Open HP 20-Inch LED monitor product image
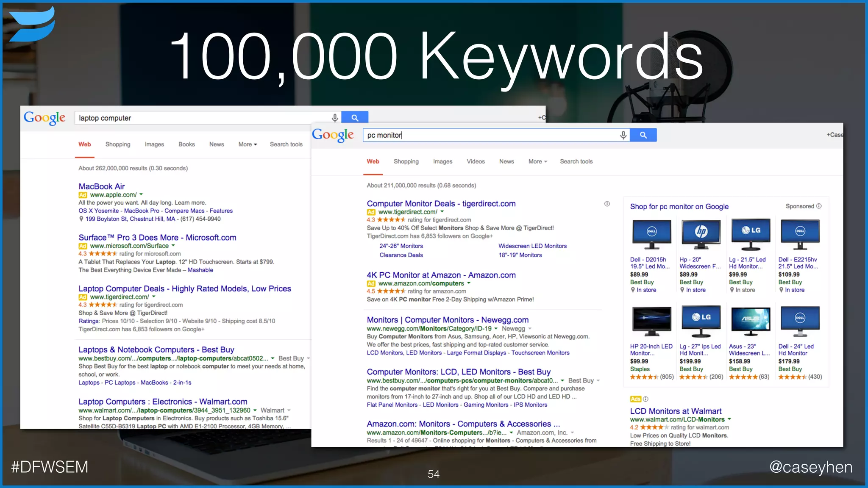 651,322
